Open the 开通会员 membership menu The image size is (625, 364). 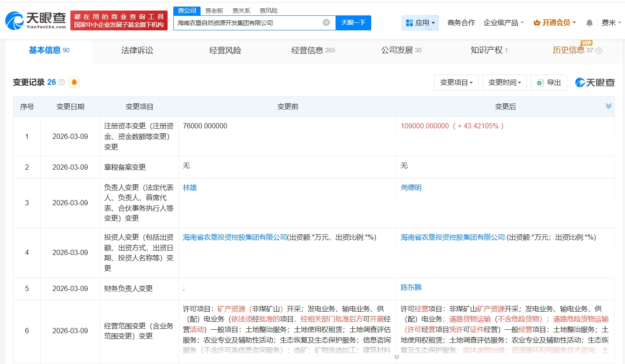coord(554,23)
